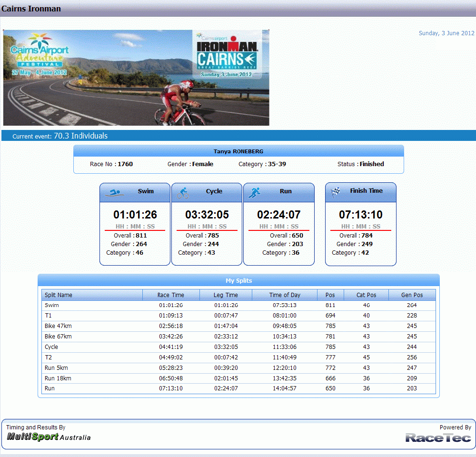Click time of day 10:34:13 for Bike 67km

click(285, 337)
